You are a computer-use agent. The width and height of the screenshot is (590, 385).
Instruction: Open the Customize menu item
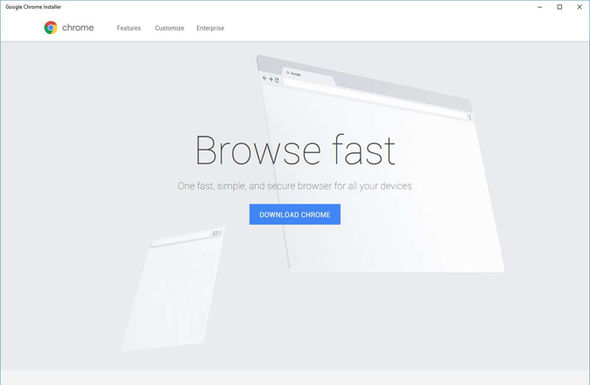click(x=169, y=28)
